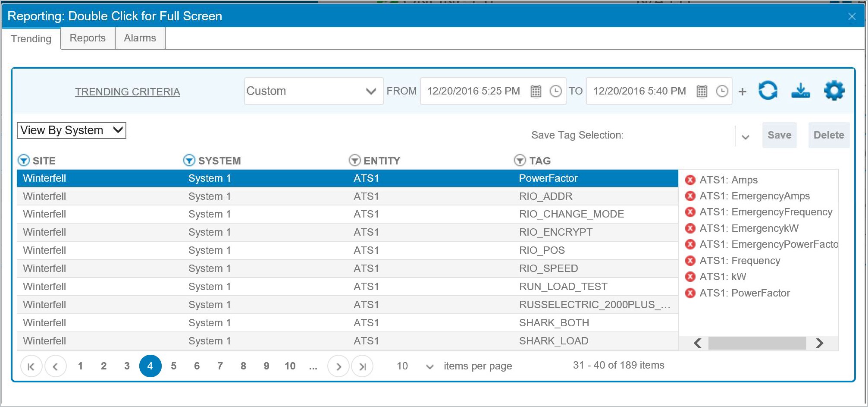Viewport: 868px width, 407px height.
Task: Click the Save tag selection button
Action: point(780,135)
